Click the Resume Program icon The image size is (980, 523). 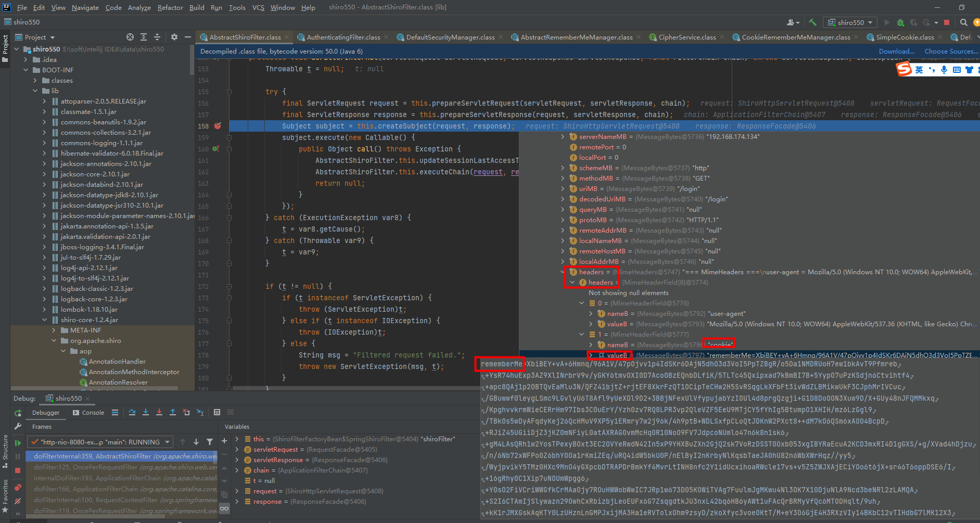tap(18, 443)
